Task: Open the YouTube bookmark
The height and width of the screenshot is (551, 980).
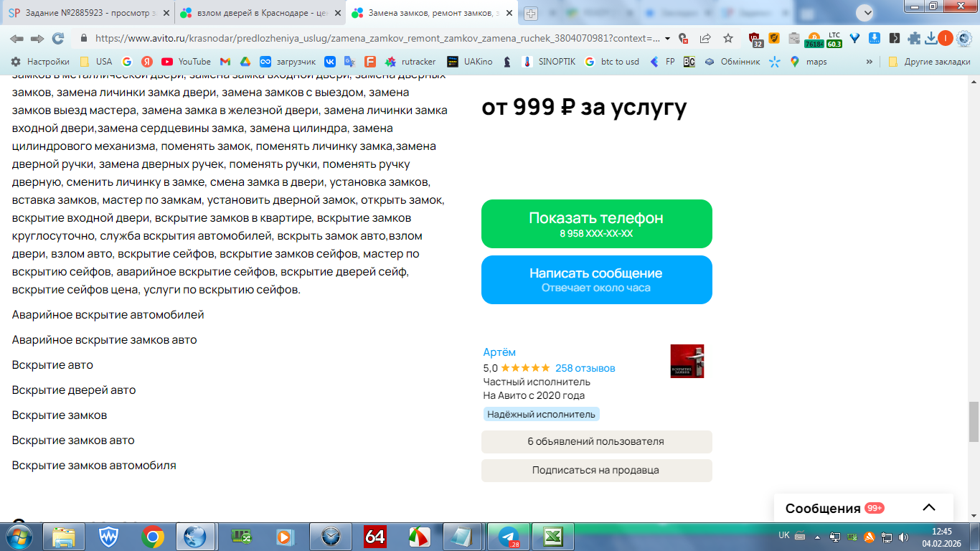Action: pos(186,62)
